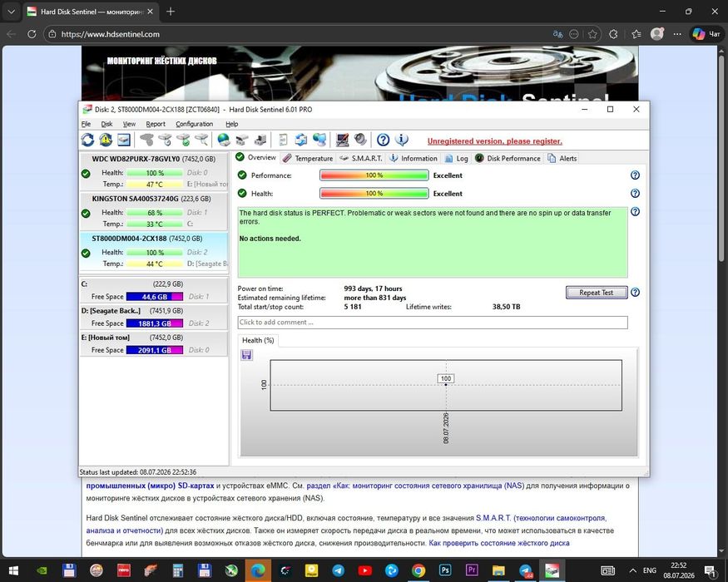Open the File menu

point(86,124)
